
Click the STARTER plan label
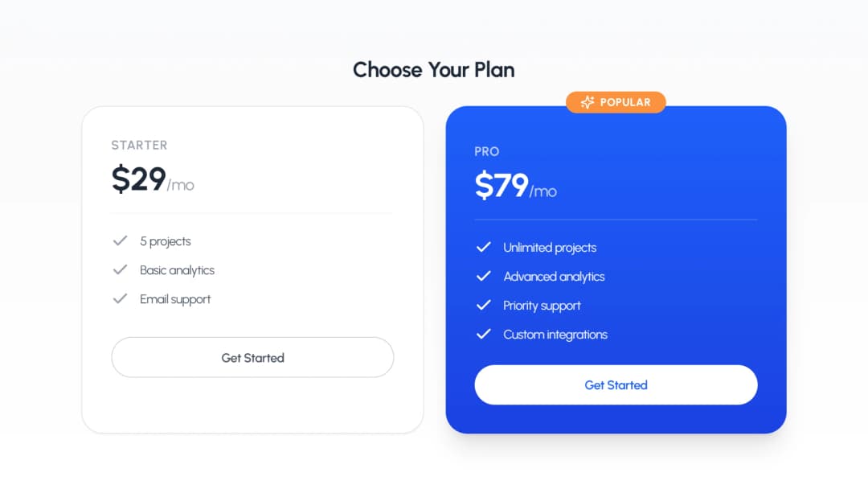point(139,145)
